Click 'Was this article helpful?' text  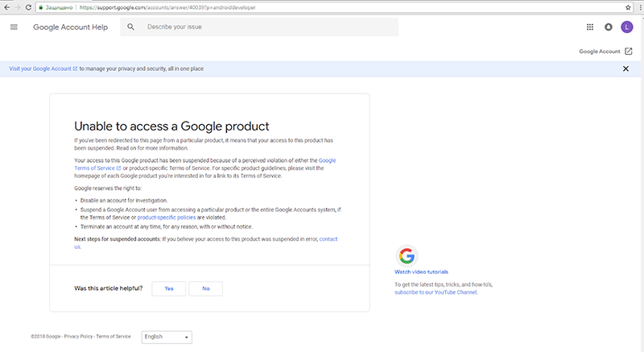109,288
